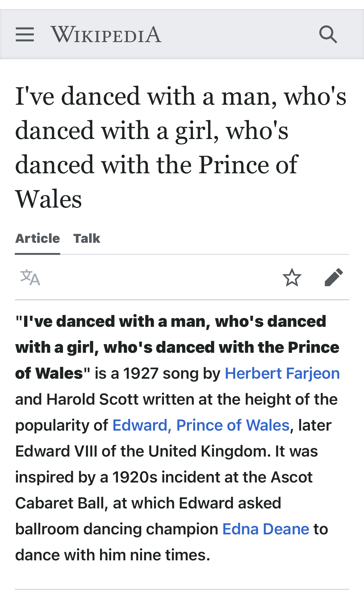The height and width of the screenshot is (590, 364).
Task: Open the hamburger main menu
Action: click(25, 34)
